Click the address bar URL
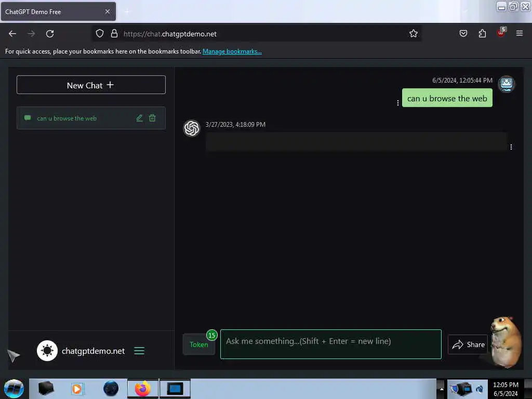 [x=170, y=34]
